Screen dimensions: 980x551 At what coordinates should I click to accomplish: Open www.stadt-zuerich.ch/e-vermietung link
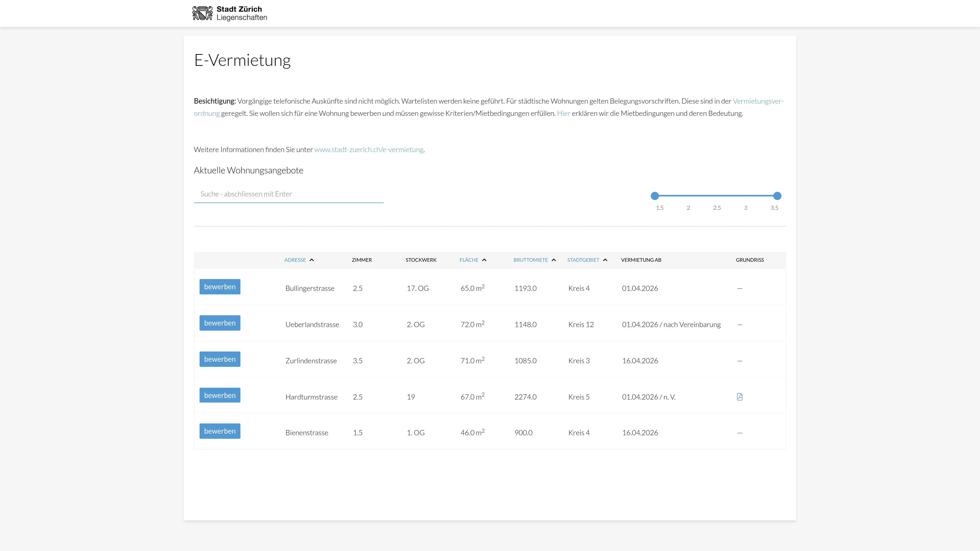(369, 149)
